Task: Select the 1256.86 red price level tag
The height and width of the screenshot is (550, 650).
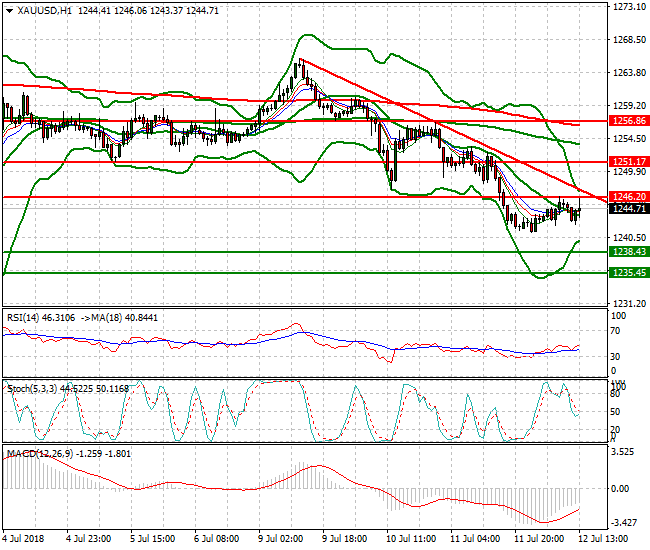Action: pos(628,120)
